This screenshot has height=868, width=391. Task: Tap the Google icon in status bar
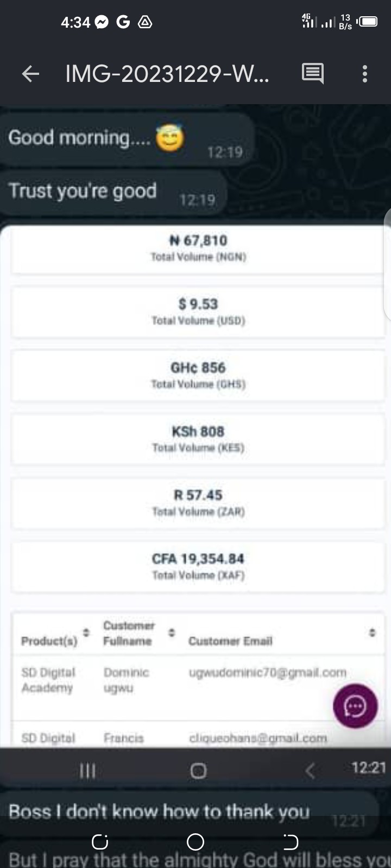coord(123,22)
